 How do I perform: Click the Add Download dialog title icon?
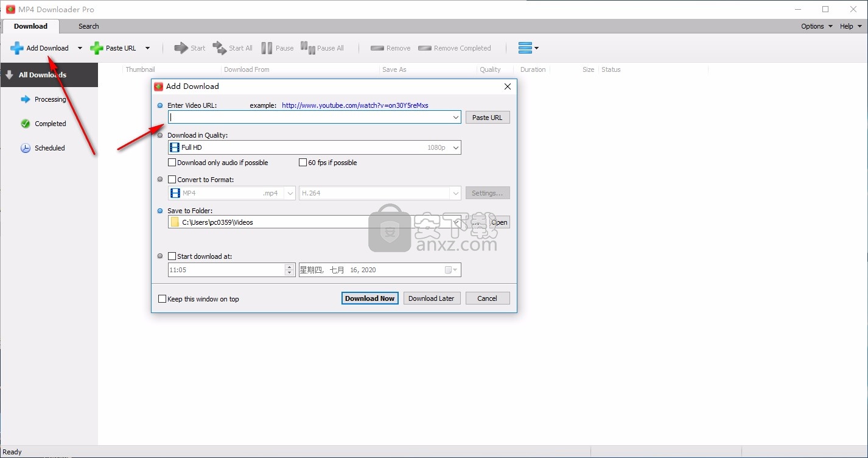click(159, 86)
